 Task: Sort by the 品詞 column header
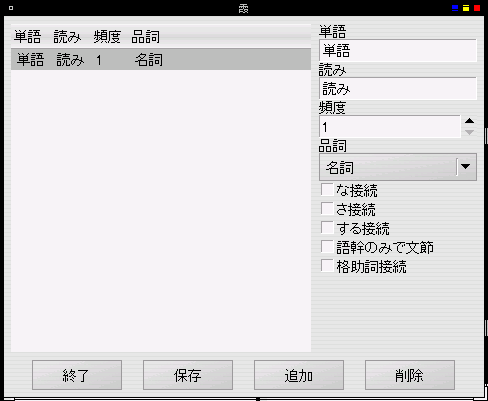(x=146, y=36)
